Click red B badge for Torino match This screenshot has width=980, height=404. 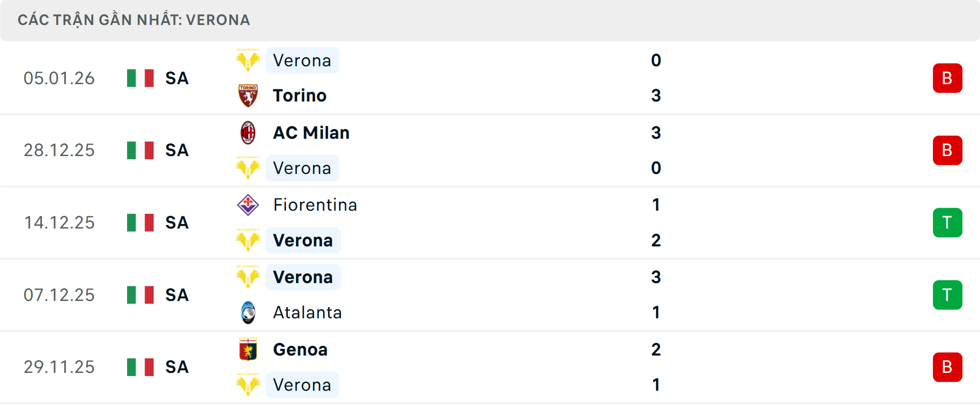(947, 78)
